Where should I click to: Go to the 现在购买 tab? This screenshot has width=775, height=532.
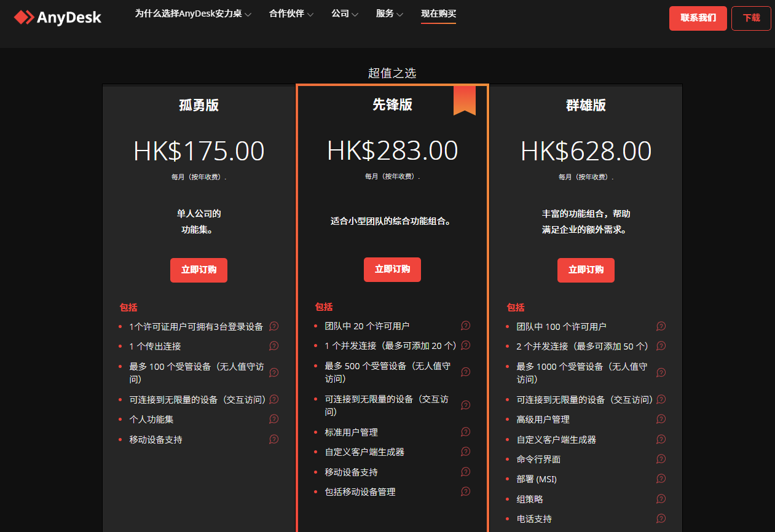click(438, 14)
